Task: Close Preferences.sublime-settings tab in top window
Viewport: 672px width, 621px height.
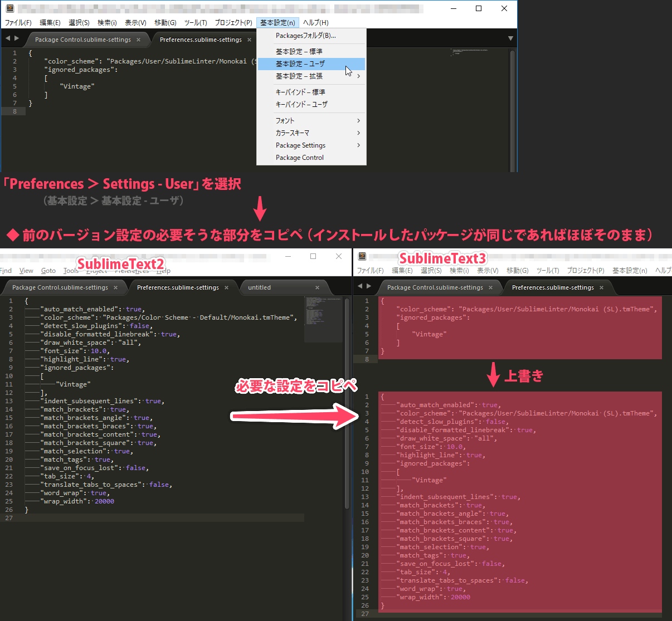Action: click(249, 40)
